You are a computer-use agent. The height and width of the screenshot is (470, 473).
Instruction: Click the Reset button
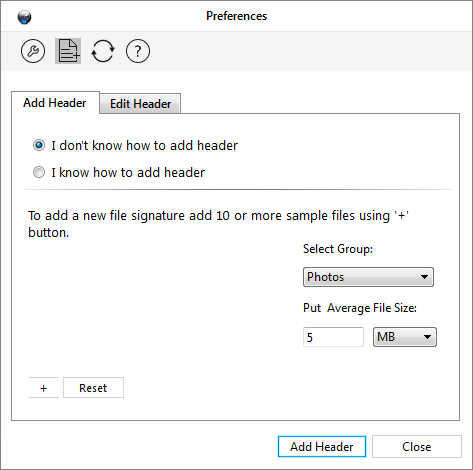(x=93, y=388)
